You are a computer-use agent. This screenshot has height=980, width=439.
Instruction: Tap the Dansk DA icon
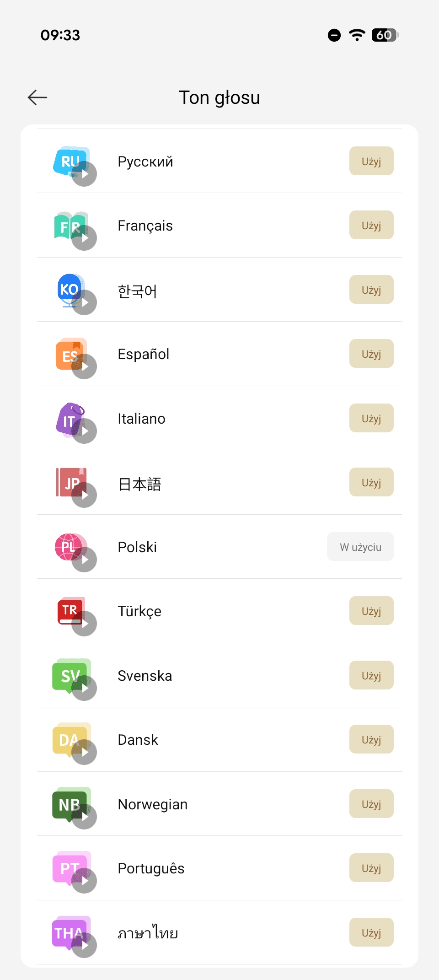click(69, 739)
